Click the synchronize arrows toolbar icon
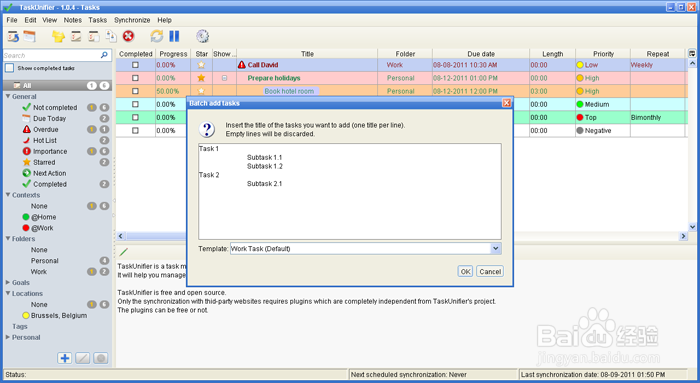700x383 pixels. tap(157, 36)
